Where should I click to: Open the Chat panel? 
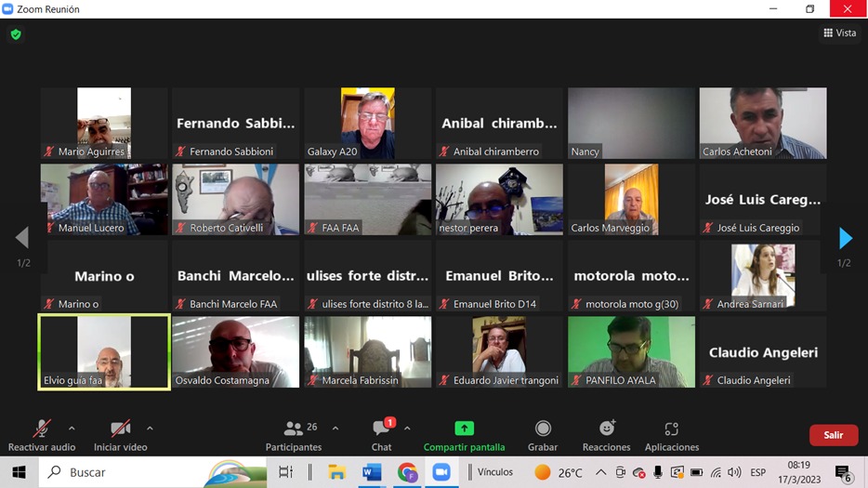(x=381, y=435)
